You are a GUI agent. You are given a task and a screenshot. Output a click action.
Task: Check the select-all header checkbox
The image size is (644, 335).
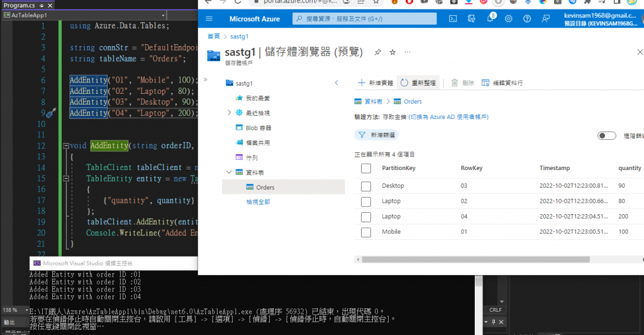click(x=366, y=168)
